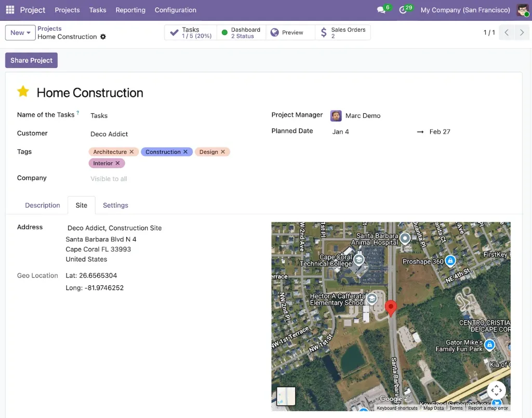This screenshot has width=532, height=418.
Task: Go to next record arrow
Action: [522, 33]
